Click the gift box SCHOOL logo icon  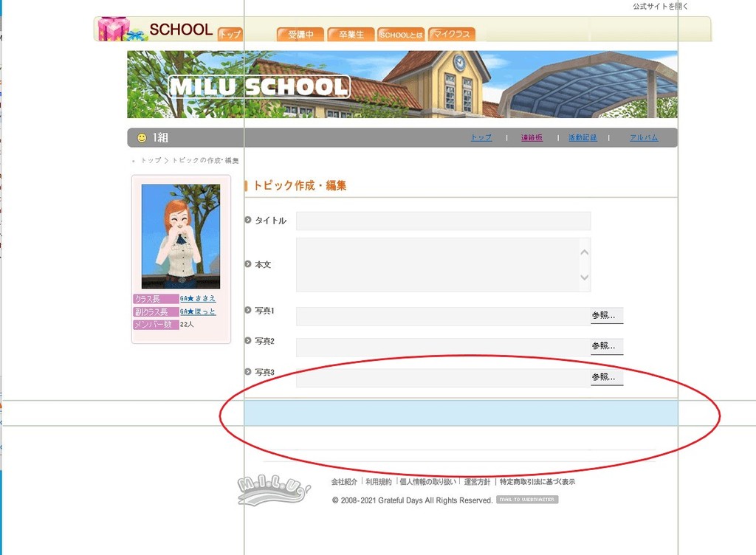click(122, 29)
